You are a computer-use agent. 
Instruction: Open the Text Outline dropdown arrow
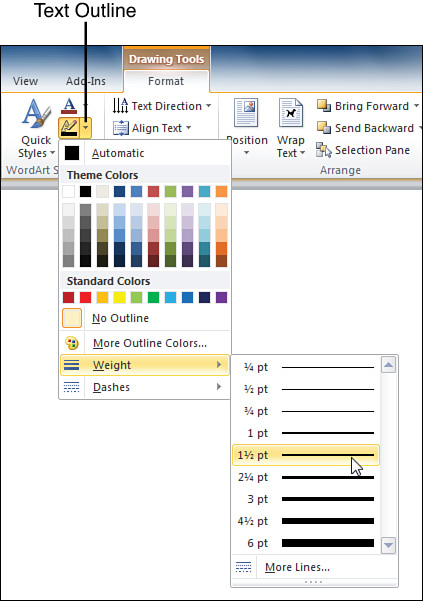[86, 128]
